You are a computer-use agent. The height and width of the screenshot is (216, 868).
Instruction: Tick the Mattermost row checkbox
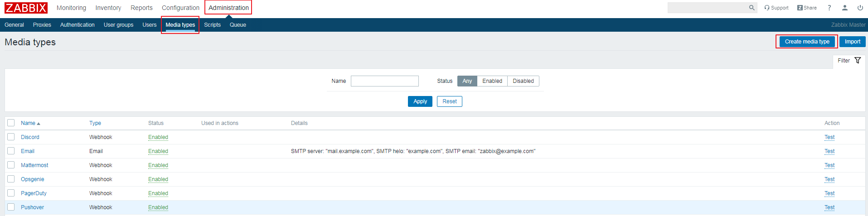click(11, 165)
